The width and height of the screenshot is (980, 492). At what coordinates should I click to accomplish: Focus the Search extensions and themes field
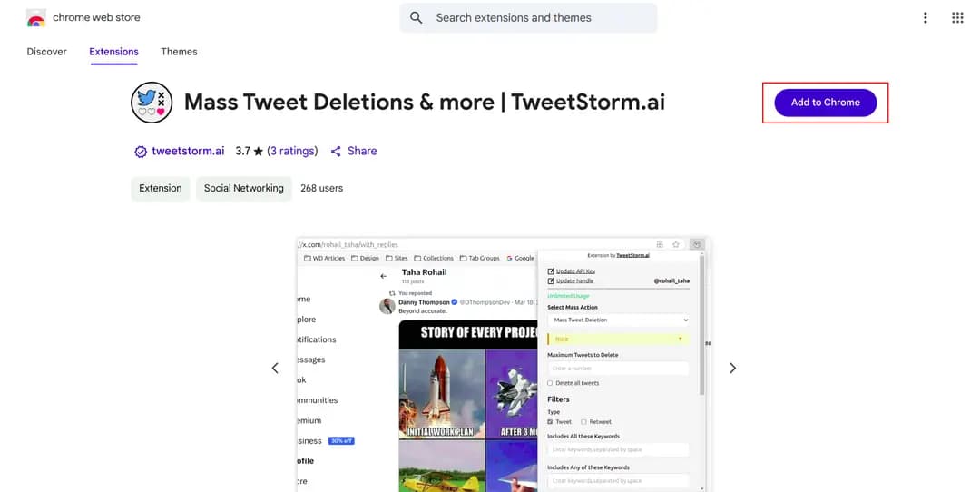pyautogui.click(x=528, y=18)
